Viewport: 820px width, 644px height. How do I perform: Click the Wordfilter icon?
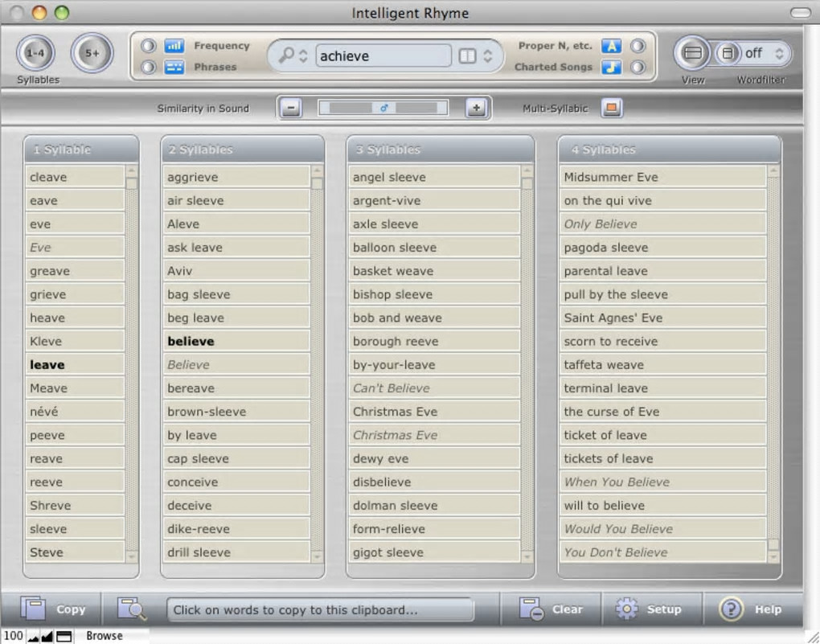(728, 53)
